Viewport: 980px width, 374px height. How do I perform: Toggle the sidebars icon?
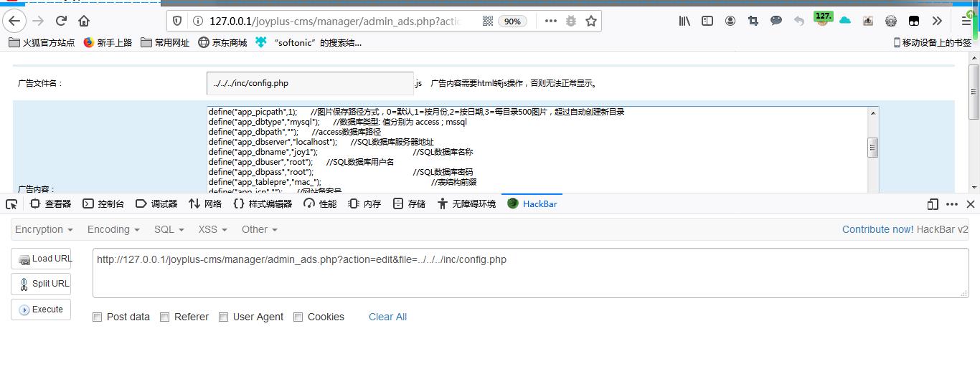[707, 21]
